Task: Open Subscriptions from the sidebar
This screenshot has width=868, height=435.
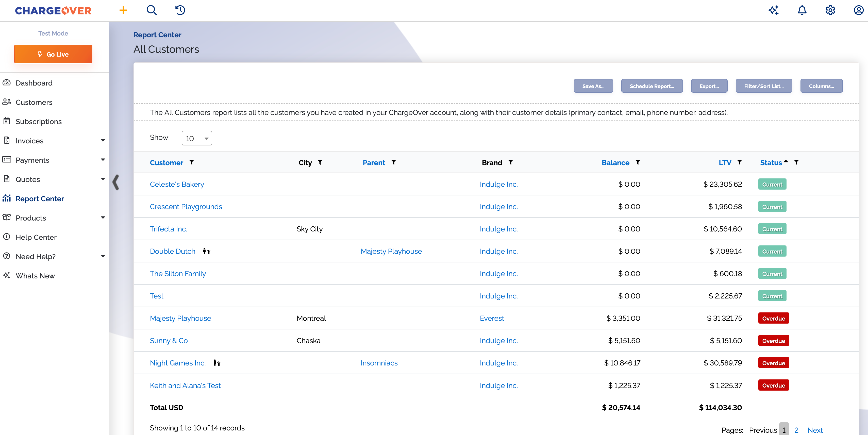Action: click(x=39, y=122)
